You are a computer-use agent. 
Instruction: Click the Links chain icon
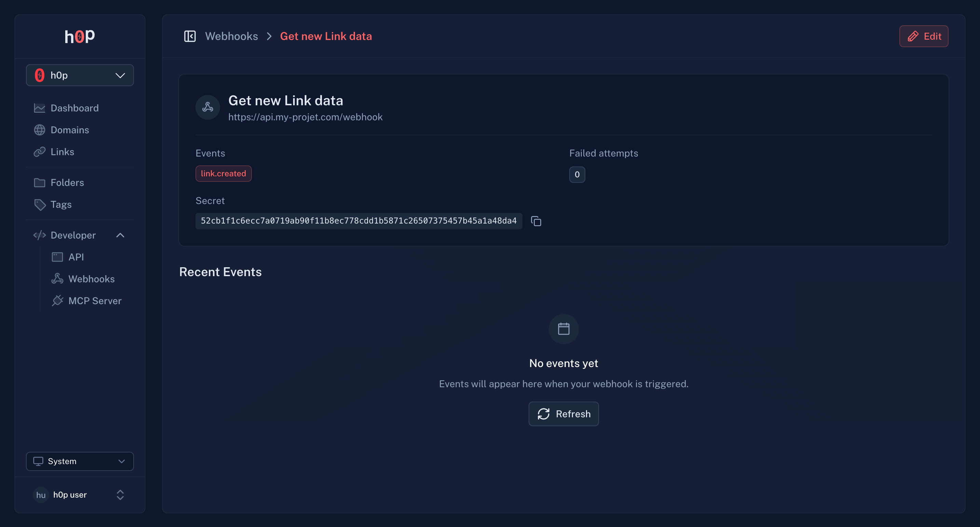pos(40,152)
